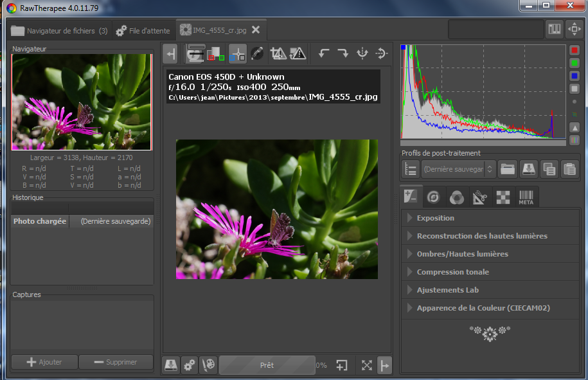
Task: Toggle blue histogram channel
Action: click(x=574, y=76)
